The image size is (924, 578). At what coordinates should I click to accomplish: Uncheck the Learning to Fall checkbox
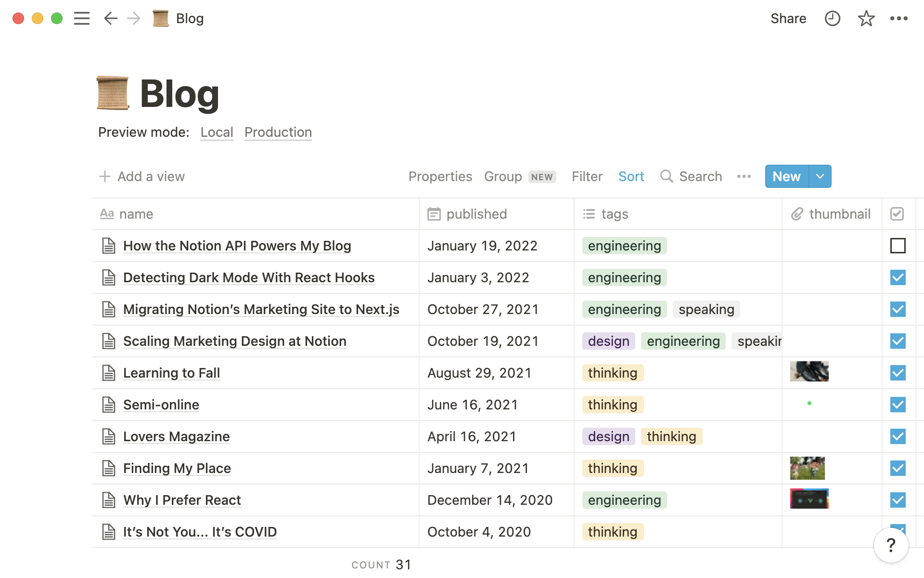(898, 373)
